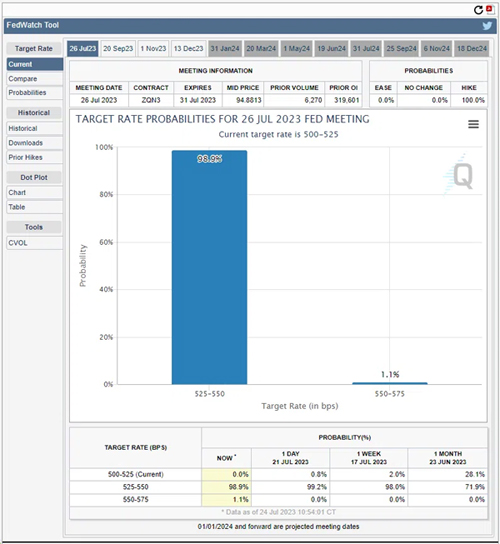This screenshot has height=544, width=500.
Task: Open the chart hamburger menu icon
Action: pos(473,124)
